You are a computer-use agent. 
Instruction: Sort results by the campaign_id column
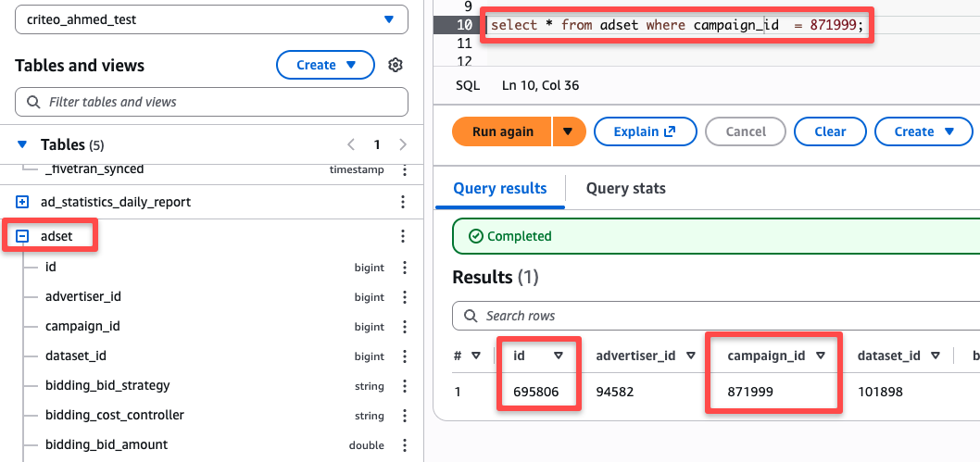[821, 356]
